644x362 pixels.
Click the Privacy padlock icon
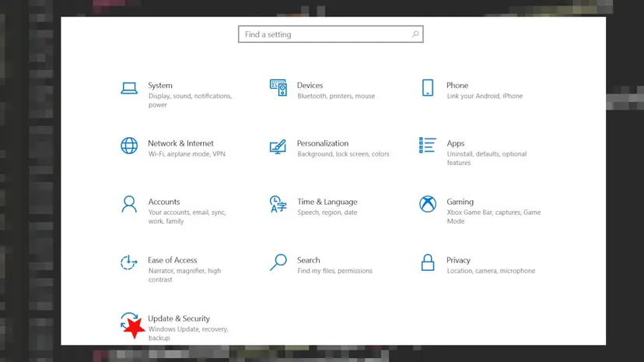(428, 262)
